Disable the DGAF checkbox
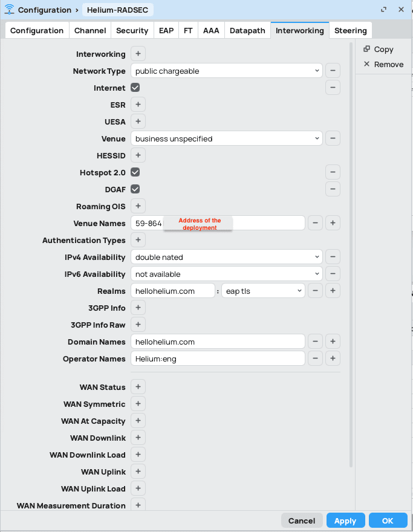 click(x=135, y=189)
